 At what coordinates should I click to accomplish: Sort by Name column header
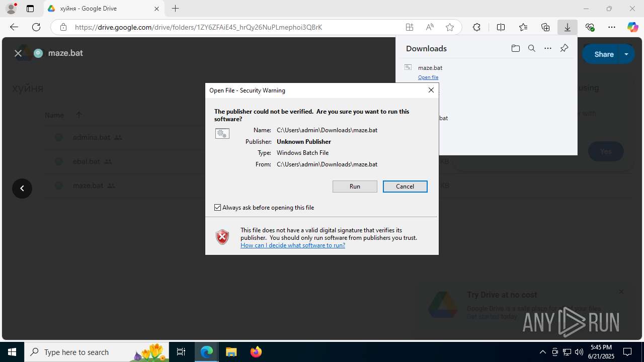(54, 115)
